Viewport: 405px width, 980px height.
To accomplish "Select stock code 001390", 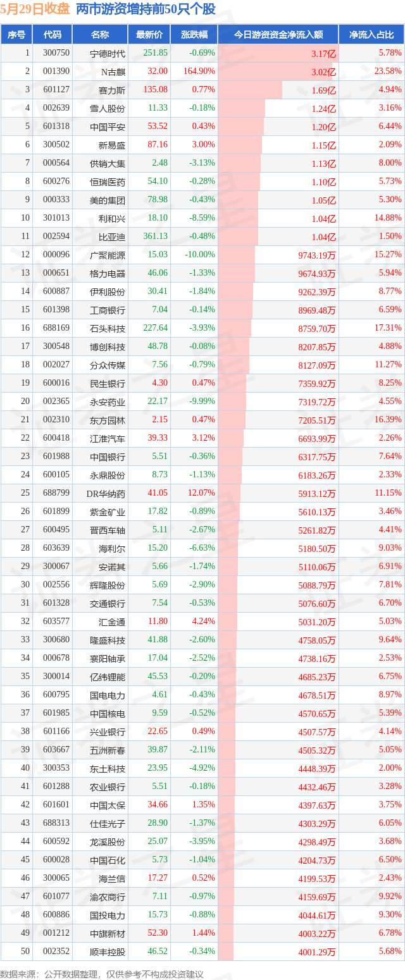I will [x=57, y=71].
